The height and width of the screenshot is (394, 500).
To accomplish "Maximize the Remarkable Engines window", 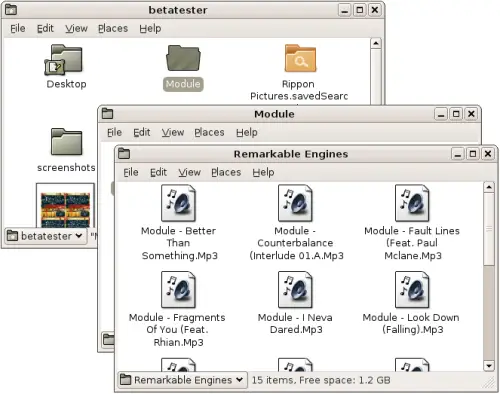I will 473,154.
